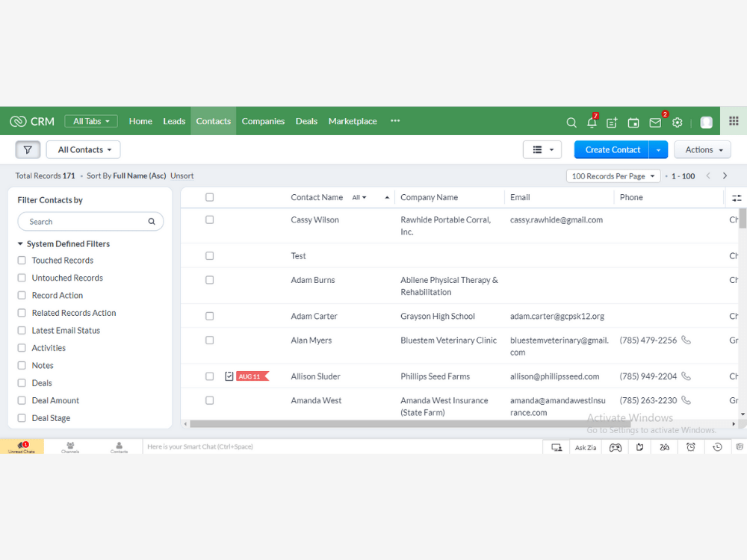Click the Ask Zia button
This screenshot has width=747, height=560.
586,447
